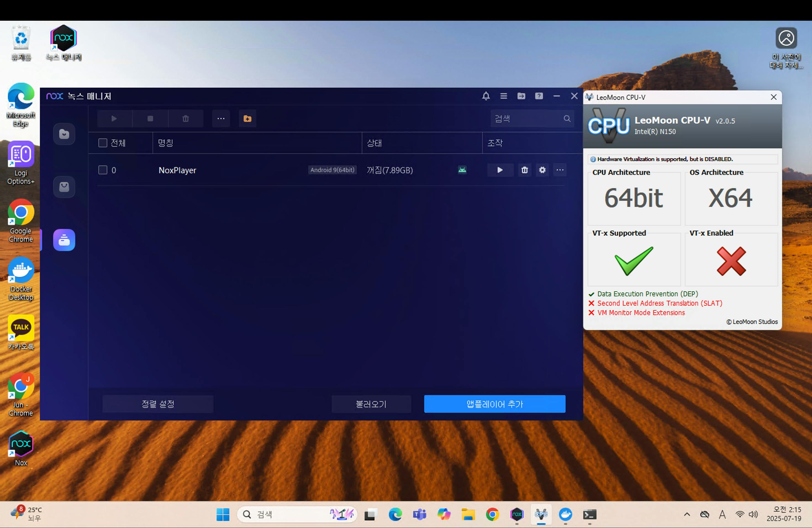
Task: Click the orange import folder icon
Action: (x=247, y=119)
